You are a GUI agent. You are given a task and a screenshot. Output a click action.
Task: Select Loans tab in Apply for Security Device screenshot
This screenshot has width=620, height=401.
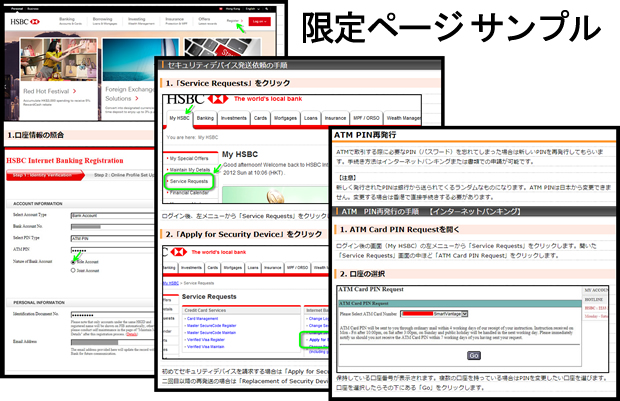click(253, 268)
